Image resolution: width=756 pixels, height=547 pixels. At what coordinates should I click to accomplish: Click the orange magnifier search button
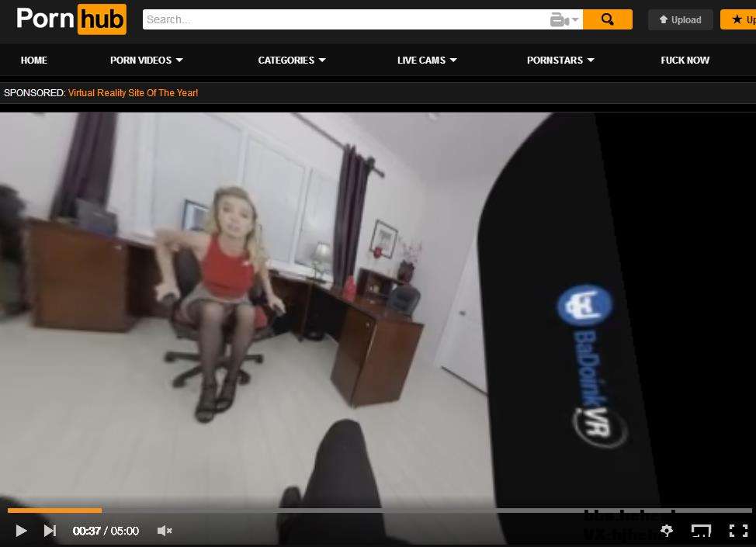[607, 20]
